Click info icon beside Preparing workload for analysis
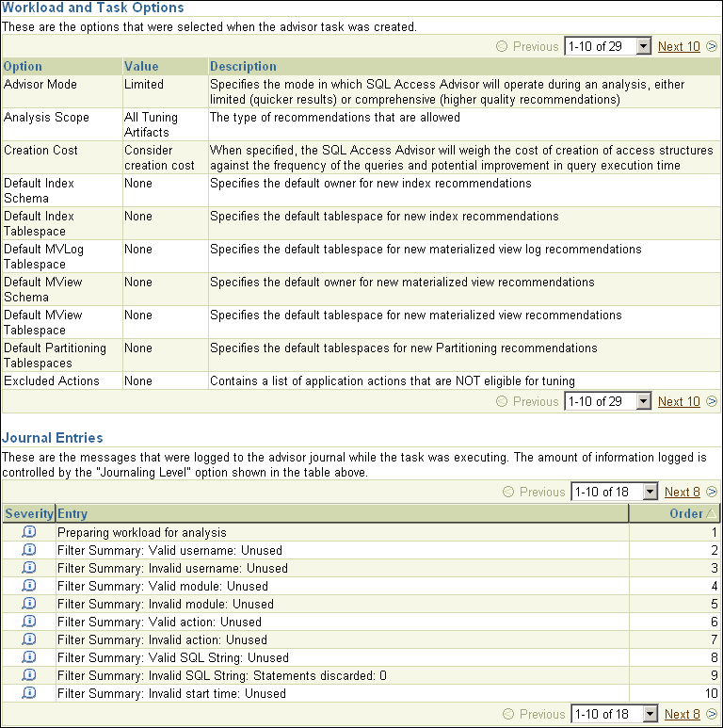Screen dimensions: 723x728 click(x=28, y=532)
